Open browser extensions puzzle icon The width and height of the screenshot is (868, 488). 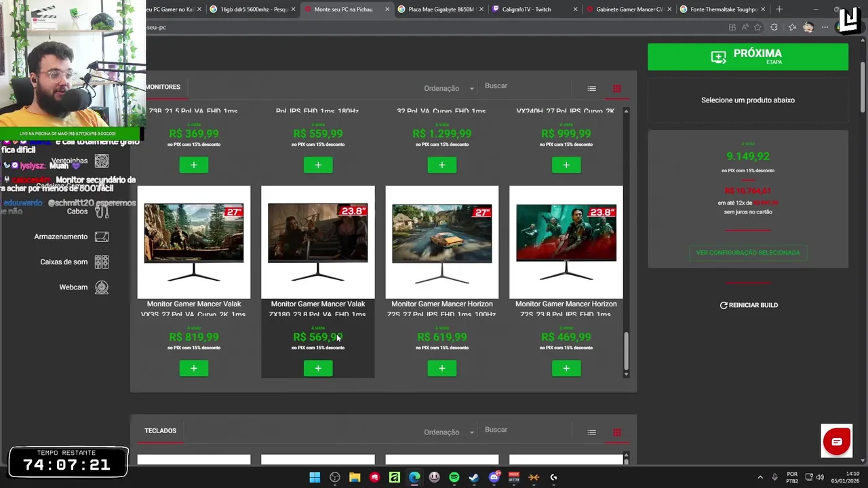(x=774, y=27)
